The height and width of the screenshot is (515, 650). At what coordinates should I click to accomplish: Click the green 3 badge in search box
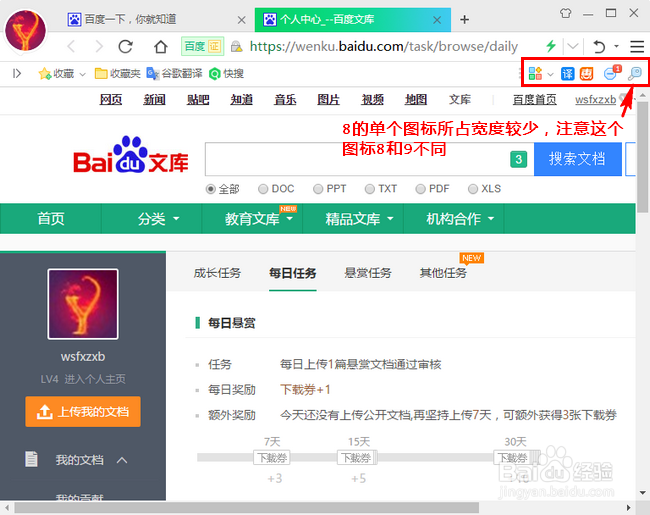[519, 159]
